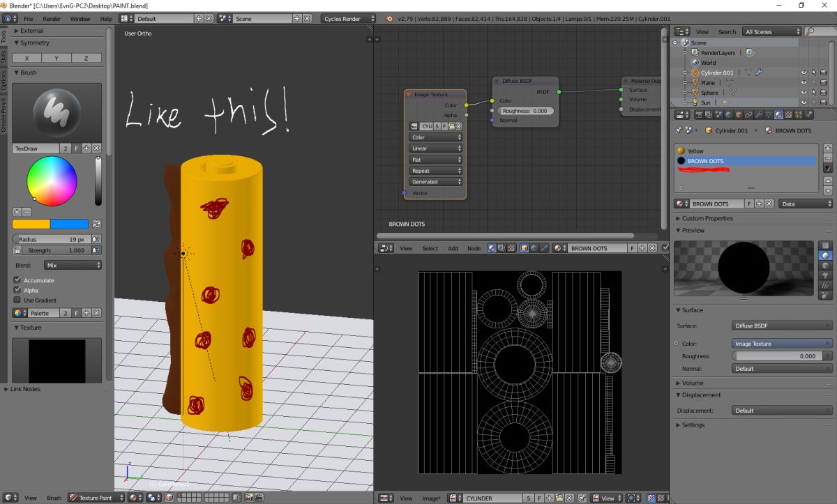The height and width of the screenshot is (504, 837).
Task: Click the outliner search magnifier field
Action: point(819,31)
